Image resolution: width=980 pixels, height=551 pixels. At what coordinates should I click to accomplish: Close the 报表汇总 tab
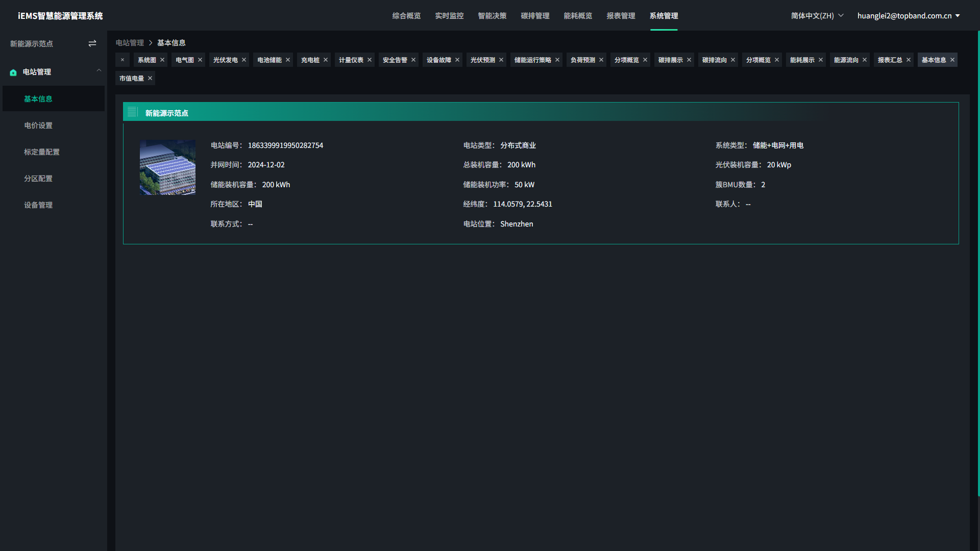pyautogui.click(x=909, y=60)
